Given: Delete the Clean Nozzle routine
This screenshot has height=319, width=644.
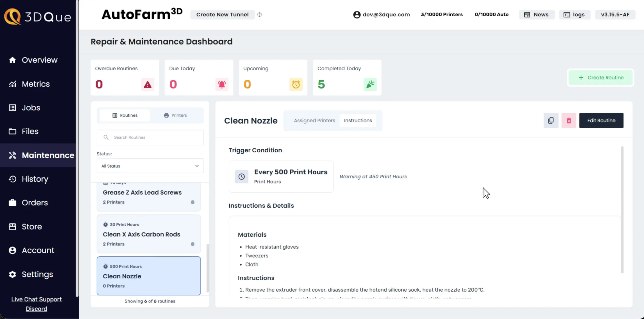Looking at the screenshot, I should [569, 121].
